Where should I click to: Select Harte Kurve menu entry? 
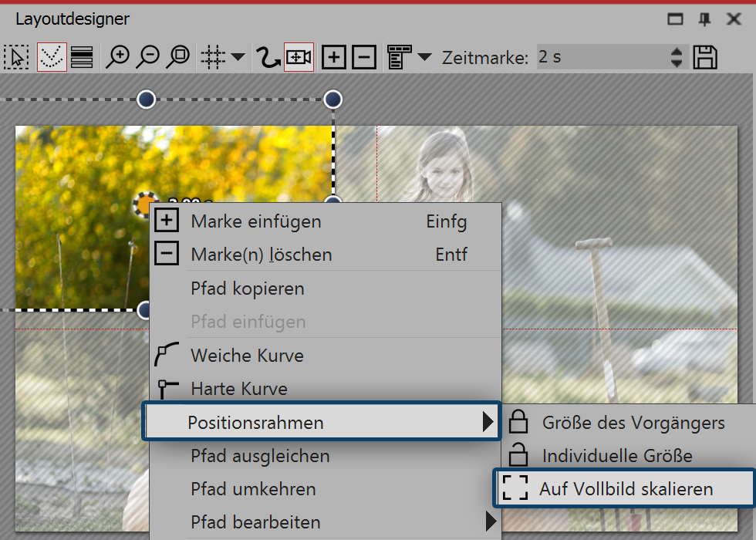pos(326,388)
